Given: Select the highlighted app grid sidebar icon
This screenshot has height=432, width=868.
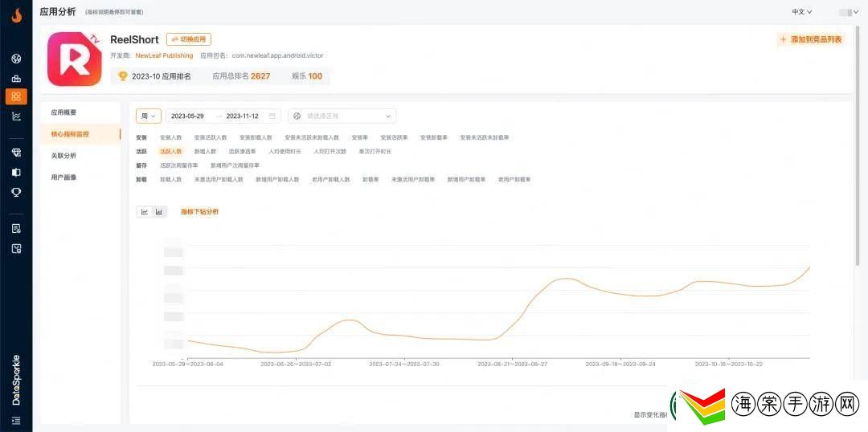Looking at the screenshot, I should [16, 96].
